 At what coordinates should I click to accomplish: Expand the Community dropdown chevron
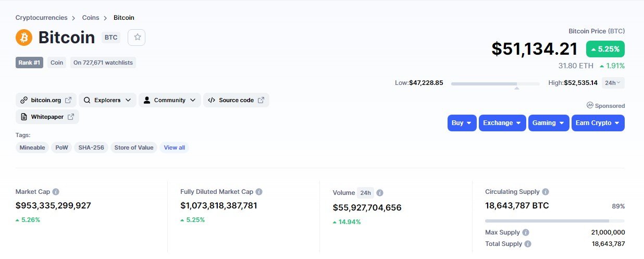click(193, 100)
